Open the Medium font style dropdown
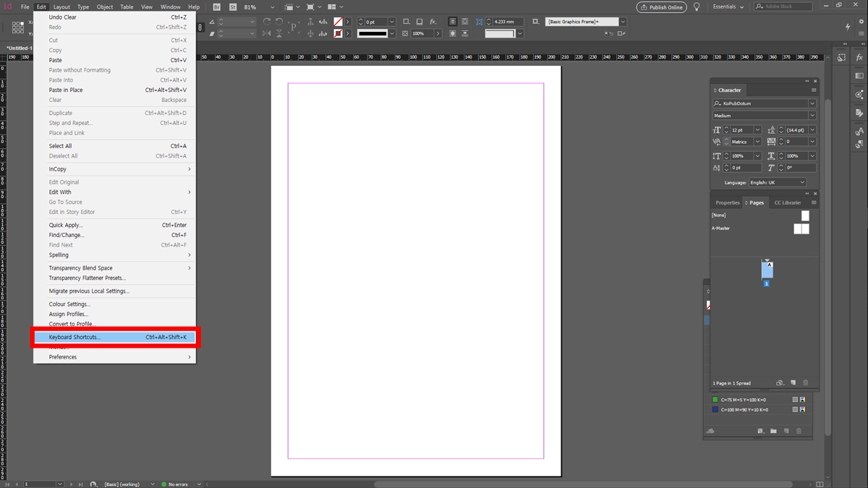Viewport: 868px width, 488px height. pos(812,116)
